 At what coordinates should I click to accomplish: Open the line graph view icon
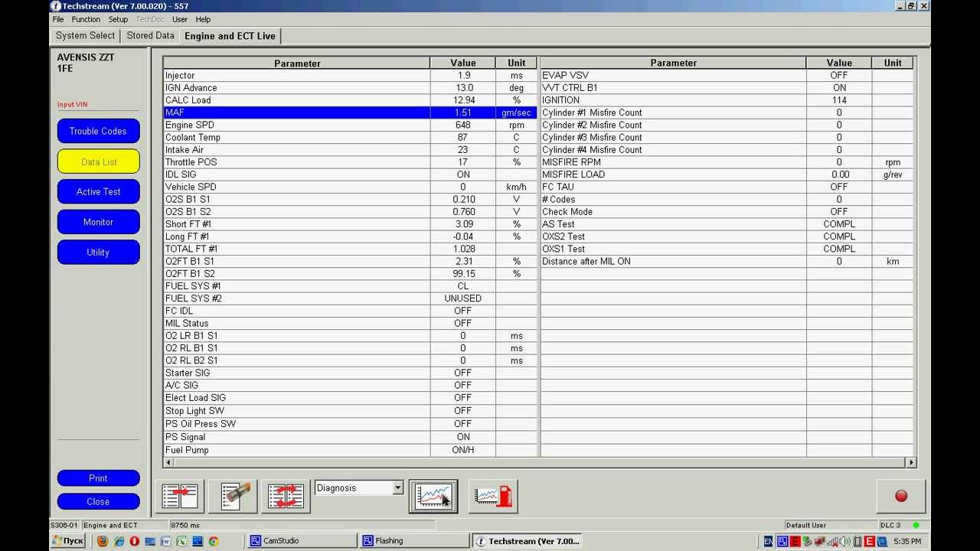pos(433,496)
